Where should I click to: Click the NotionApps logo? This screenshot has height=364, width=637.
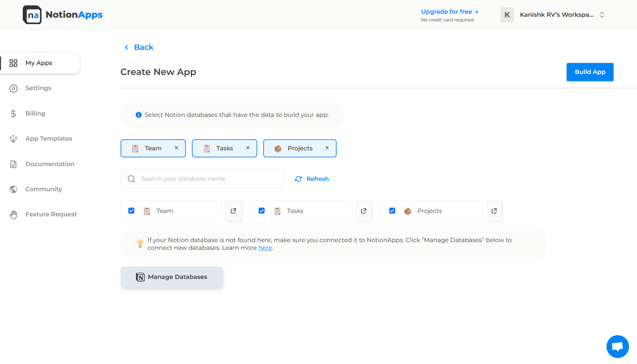63,15
